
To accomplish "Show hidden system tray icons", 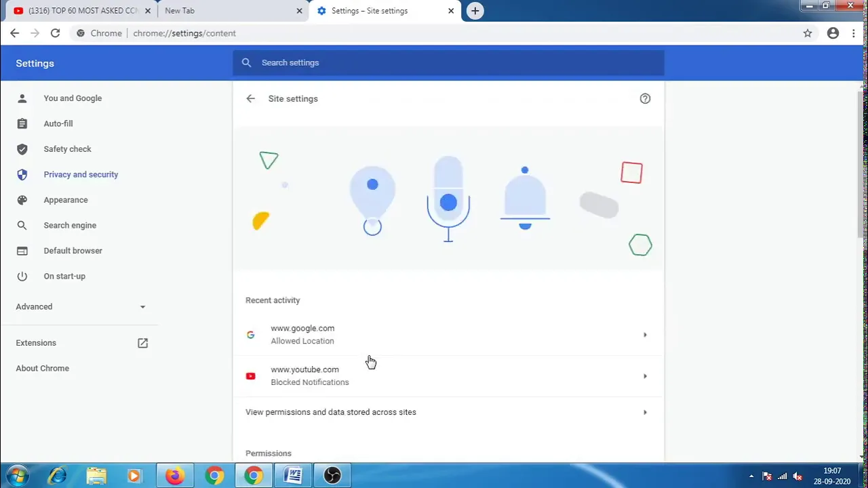I will 751,476.
